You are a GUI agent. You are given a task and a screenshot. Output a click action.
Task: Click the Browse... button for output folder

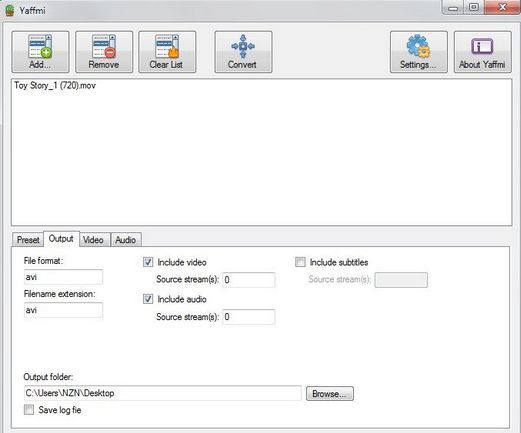coord(330,394)
